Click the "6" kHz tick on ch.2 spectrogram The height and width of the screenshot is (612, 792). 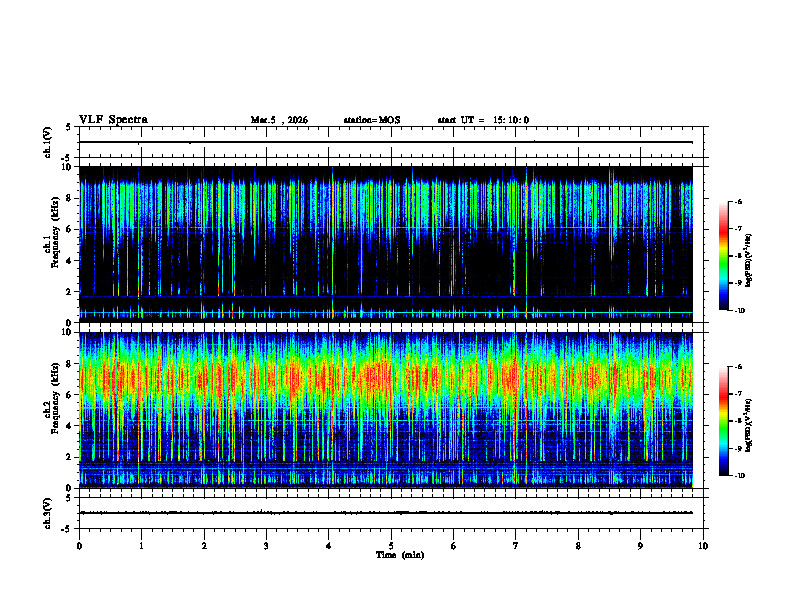tap(69, 395)
